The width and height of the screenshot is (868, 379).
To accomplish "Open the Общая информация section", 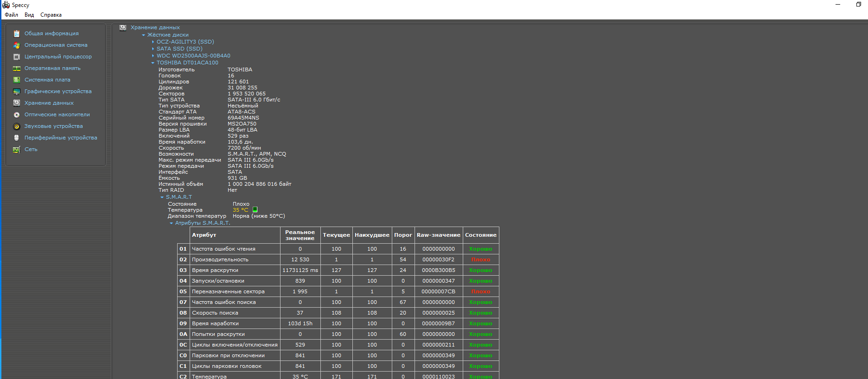I will pyautogui.click(x=51, y=33).
